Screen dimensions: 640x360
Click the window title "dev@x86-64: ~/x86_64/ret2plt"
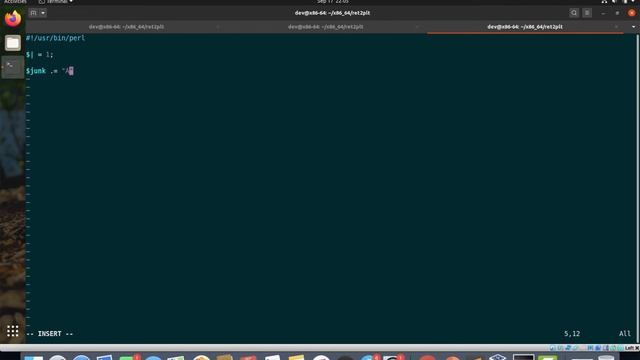tap(332, 13)
